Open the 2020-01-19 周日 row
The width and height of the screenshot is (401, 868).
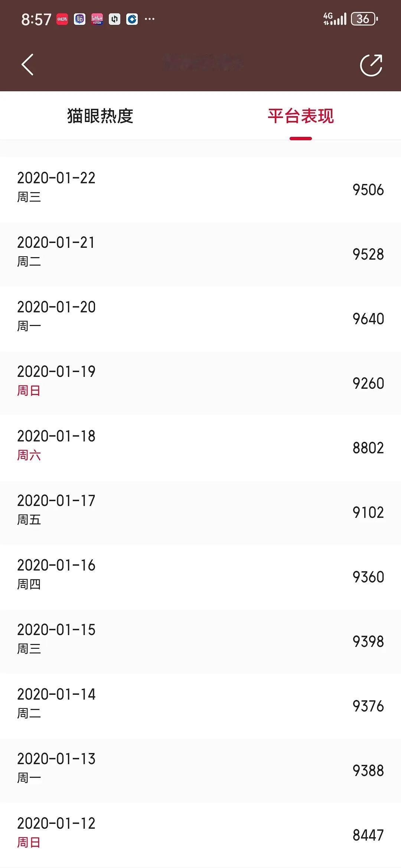pos(200,383)
